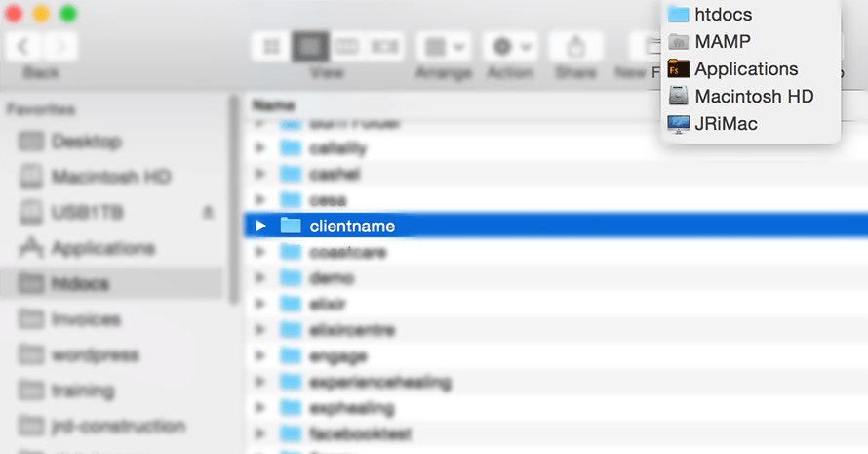Expand the coastcare folder

point(259,252)
